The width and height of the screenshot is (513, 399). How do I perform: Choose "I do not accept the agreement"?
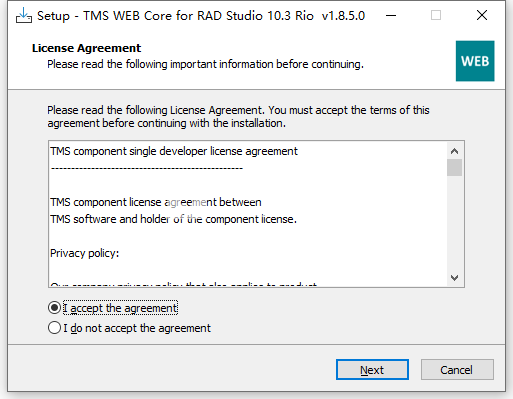pos(54,328)
